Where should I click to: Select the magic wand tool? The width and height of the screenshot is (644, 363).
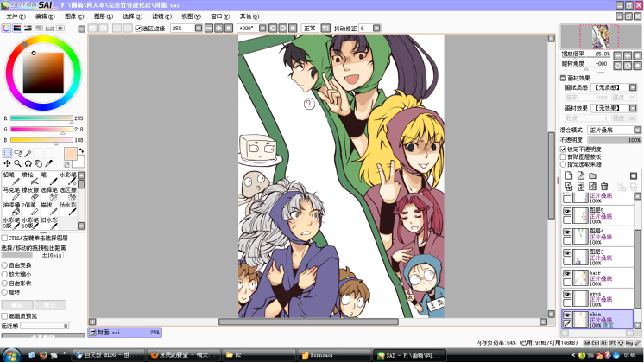pos(28,153)
